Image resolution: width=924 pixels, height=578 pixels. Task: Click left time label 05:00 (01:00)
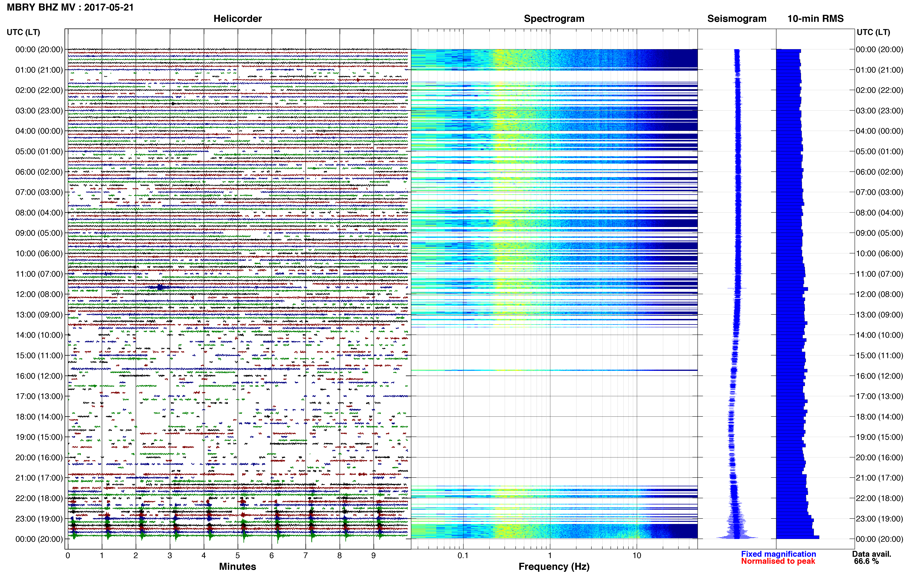[x=39, y=151]
